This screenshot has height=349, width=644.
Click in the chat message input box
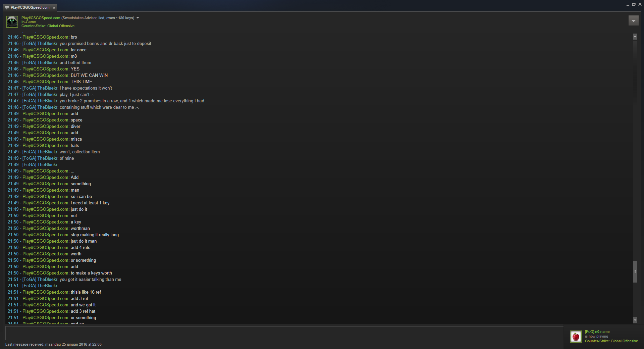point(284,333)
